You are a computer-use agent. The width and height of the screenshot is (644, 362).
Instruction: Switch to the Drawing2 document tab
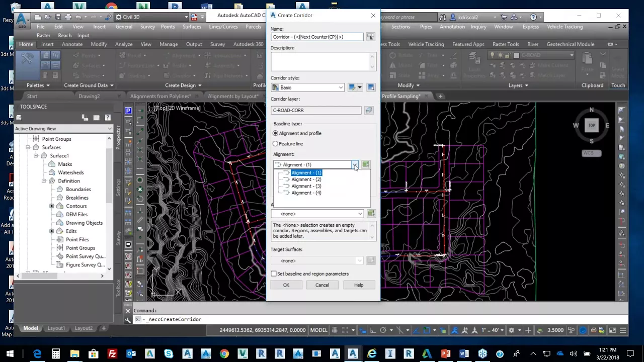click(x=89, y=96)
